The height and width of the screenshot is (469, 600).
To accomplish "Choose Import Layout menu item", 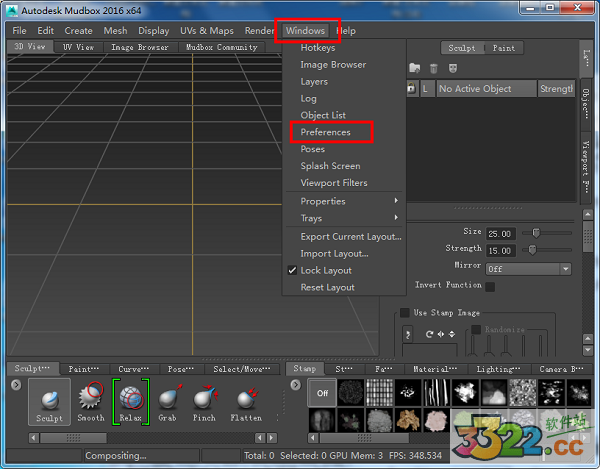I will 334,254.
